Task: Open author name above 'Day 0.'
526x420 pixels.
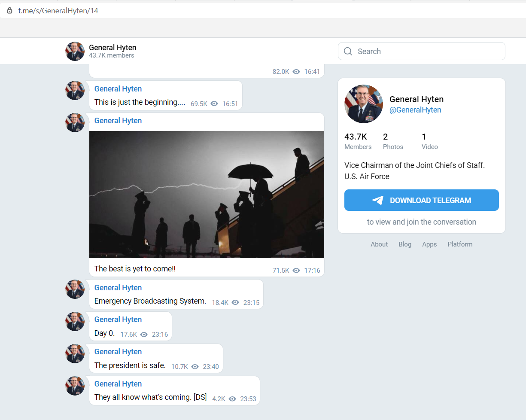Action: 118,320
